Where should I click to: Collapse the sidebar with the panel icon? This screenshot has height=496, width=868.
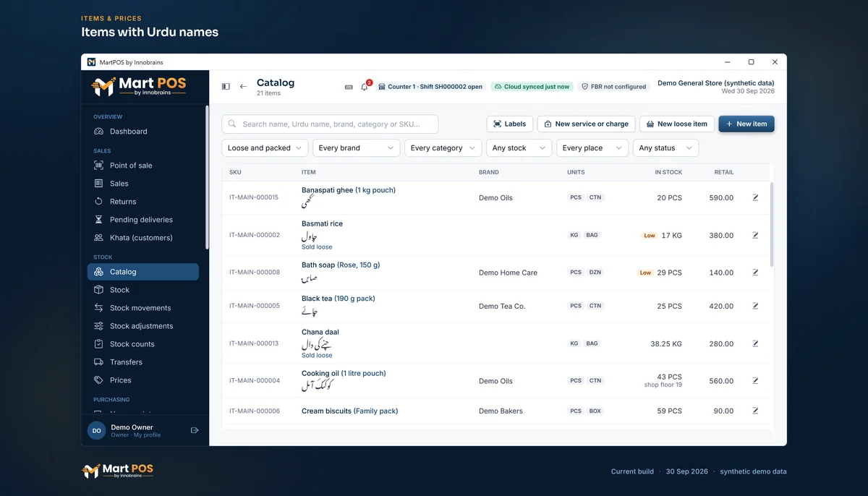[226, 87]
